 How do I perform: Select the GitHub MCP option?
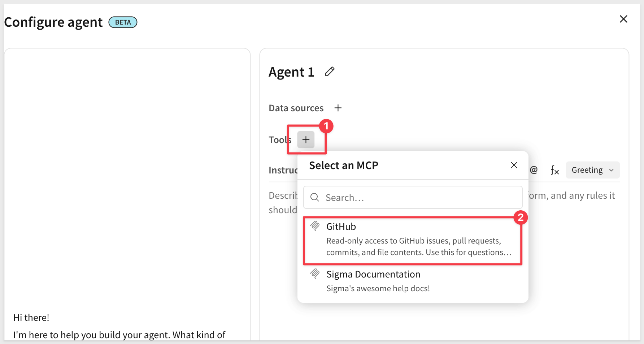click(413, 240)
